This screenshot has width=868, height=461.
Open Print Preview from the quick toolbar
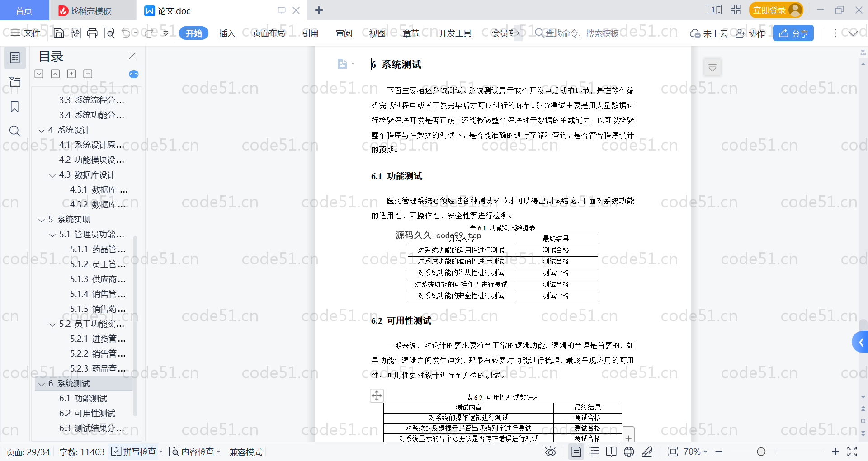[109, 33]
